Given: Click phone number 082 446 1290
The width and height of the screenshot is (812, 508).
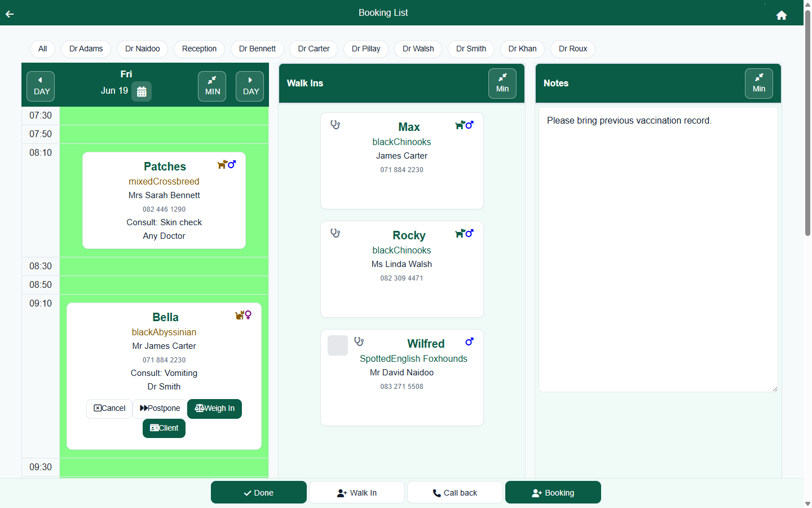Looking at the screenshot, I should pyautogui.click(x=164, y=209).
